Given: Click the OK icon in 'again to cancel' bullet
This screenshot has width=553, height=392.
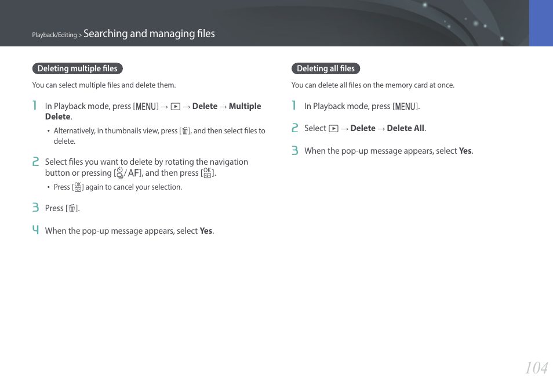Looking at the screenshot, I should point(78,187).
